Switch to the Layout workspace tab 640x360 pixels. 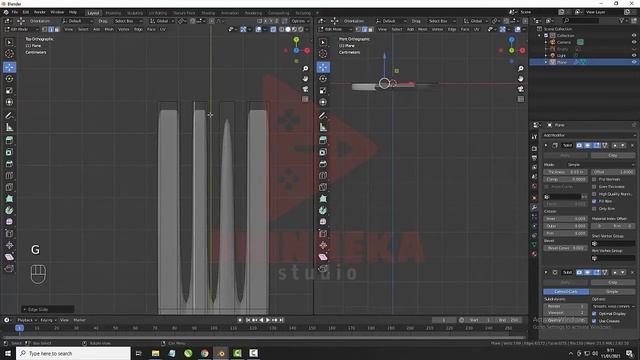[x=93, y=13]
